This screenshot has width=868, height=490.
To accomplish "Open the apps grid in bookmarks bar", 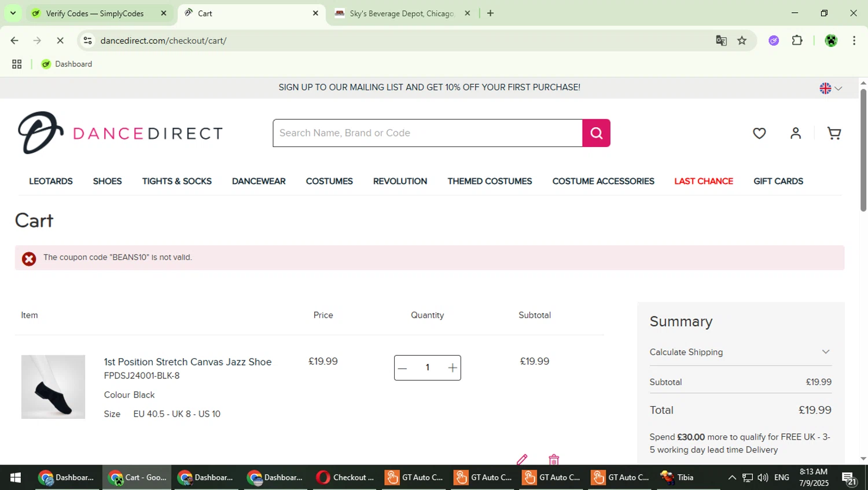I will pyautogui.click(x=17, y=64).
